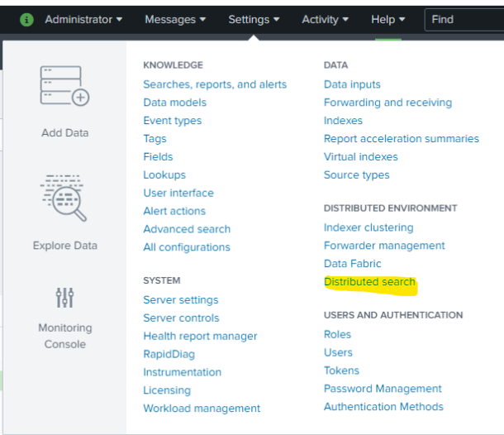Expand the Help dropdown
This screenshot has height=435, width=504.
point(388,20)
